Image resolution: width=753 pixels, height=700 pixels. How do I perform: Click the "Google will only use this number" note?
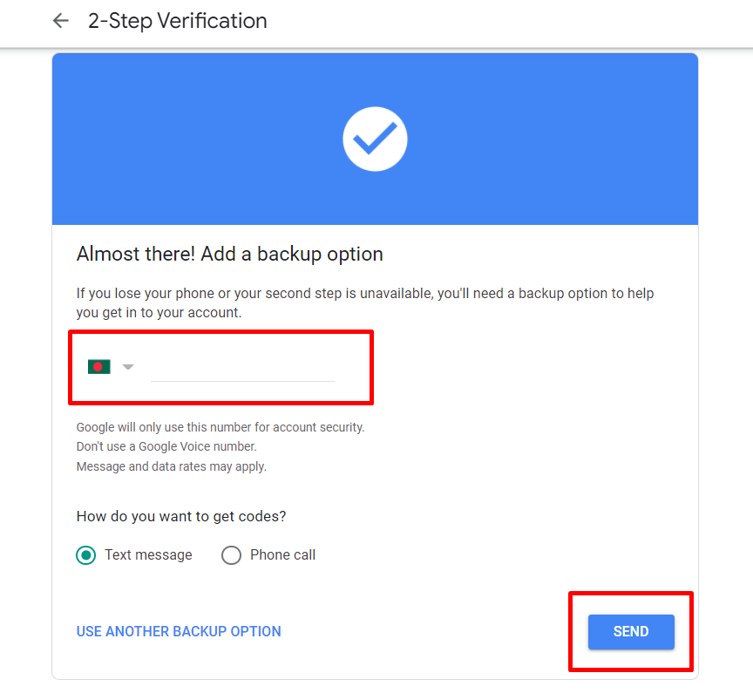click(220, 427)
